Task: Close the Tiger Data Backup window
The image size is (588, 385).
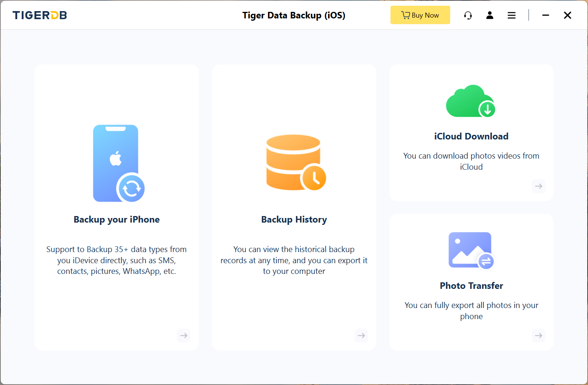Action: click(x=567, y=15)
